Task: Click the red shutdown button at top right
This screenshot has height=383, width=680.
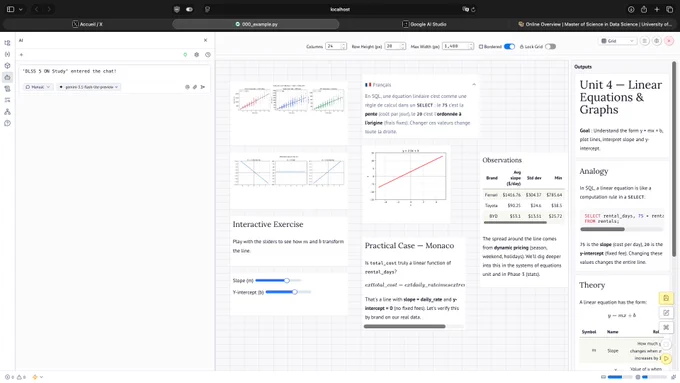Action: click(x=669, y=41)
